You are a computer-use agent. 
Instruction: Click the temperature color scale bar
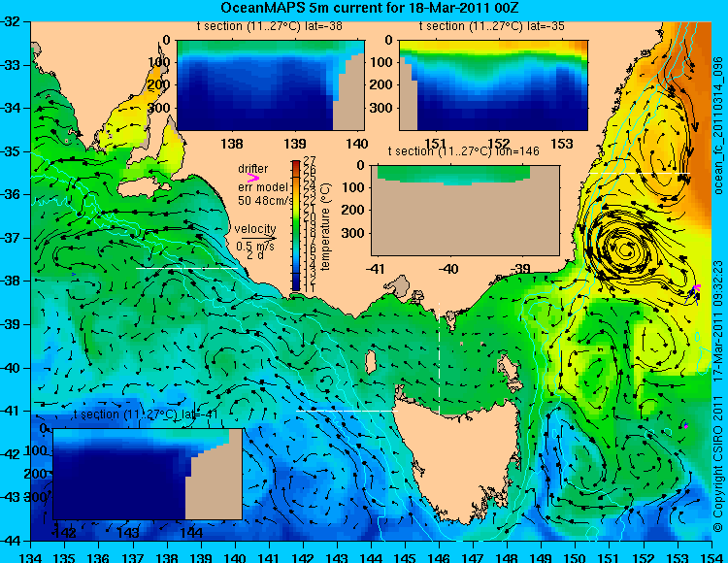point(296,226)
